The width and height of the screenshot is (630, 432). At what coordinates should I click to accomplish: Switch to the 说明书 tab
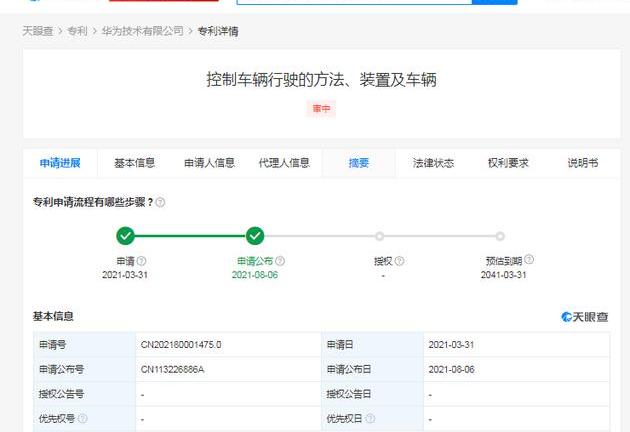point(583,163)
